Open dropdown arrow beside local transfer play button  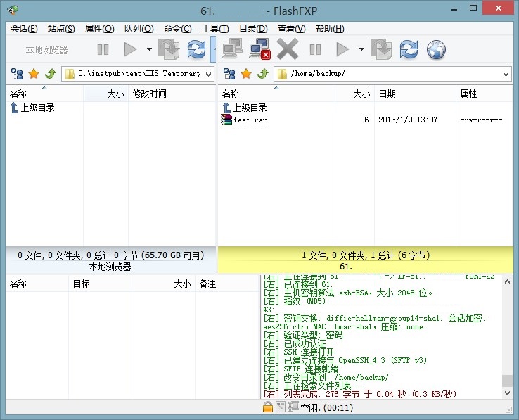149,49
